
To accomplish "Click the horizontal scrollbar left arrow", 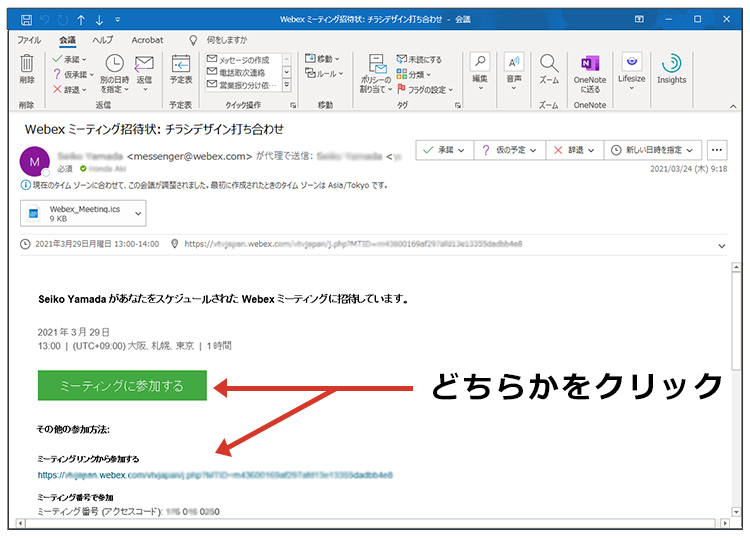I will coord(21,523).
